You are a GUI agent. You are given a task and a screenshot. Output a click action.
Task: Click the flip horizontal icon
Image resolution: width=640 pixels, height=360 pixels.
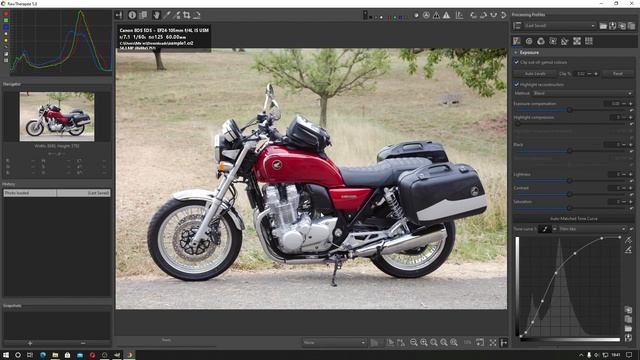coord(493,15)
